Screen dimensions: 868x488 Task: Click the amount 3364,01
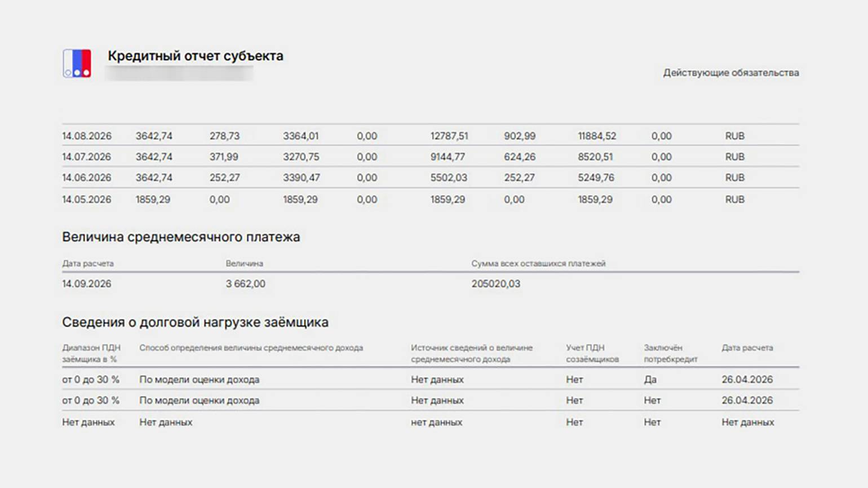(x=300, y=136)
